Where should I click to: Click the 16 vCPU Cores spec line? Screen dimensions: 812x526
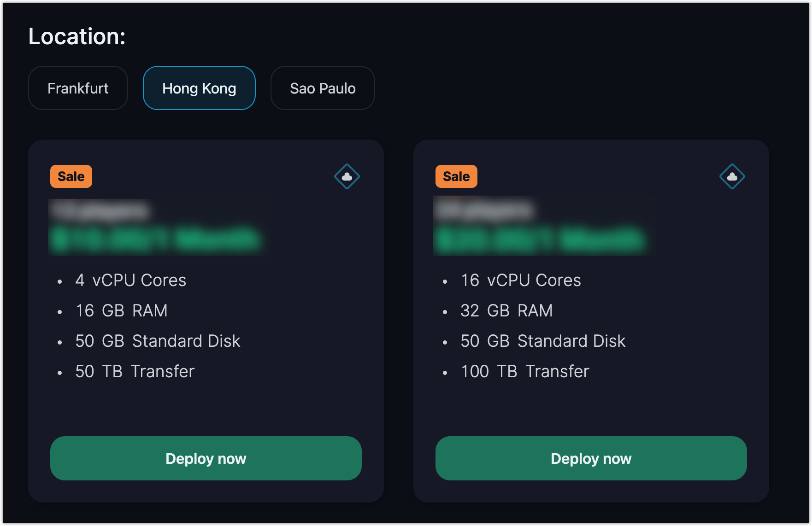(521, 280)
